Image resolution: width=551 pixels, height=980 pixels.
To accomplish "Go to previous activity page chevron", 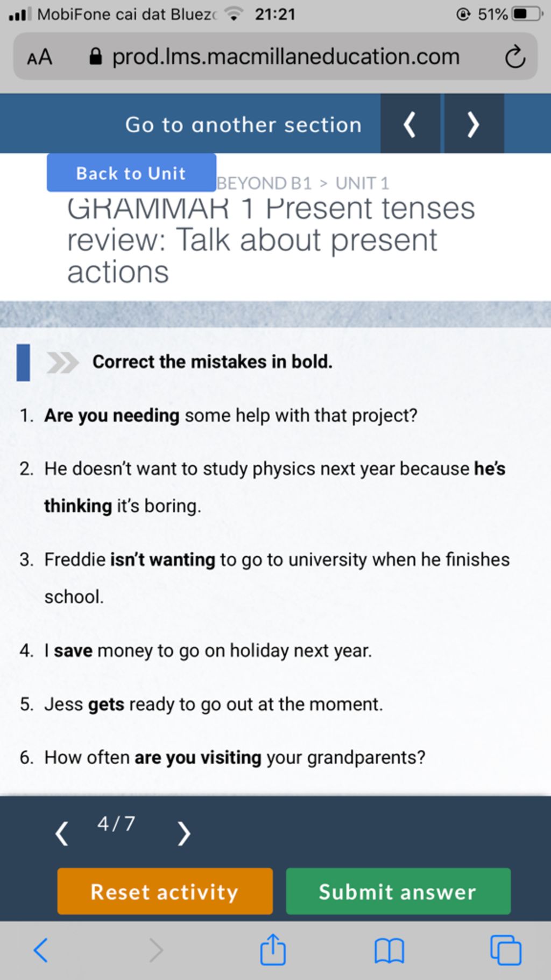I will tap(62, 834).
